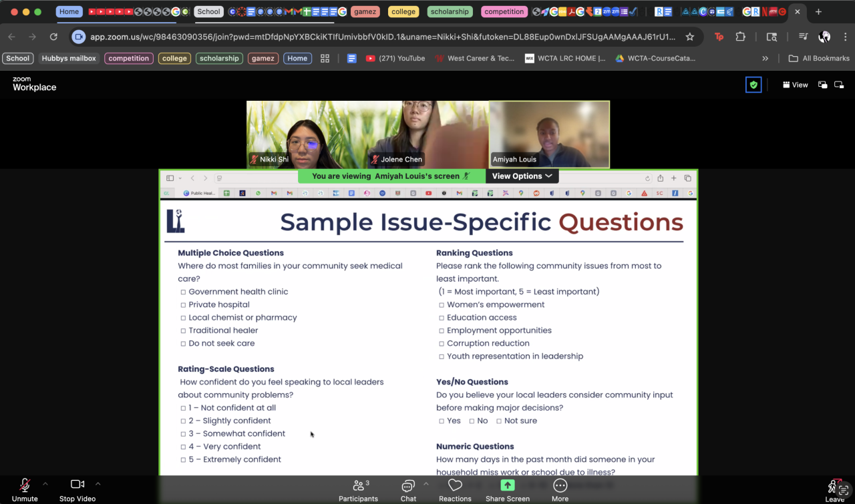Open the View layout menu
Screen dimensions: 855x504
tap(795, 85)
